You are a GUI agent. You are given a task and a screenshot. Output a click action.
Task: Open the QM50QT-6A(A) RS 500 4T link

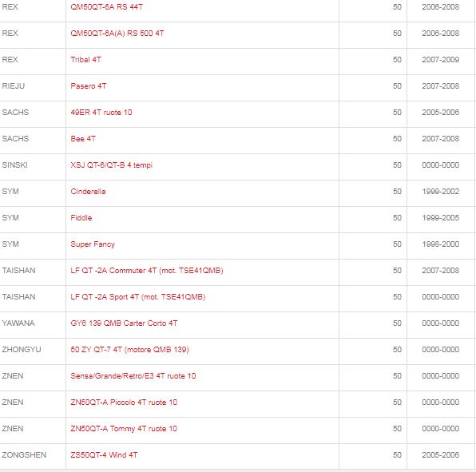[117, 34]
